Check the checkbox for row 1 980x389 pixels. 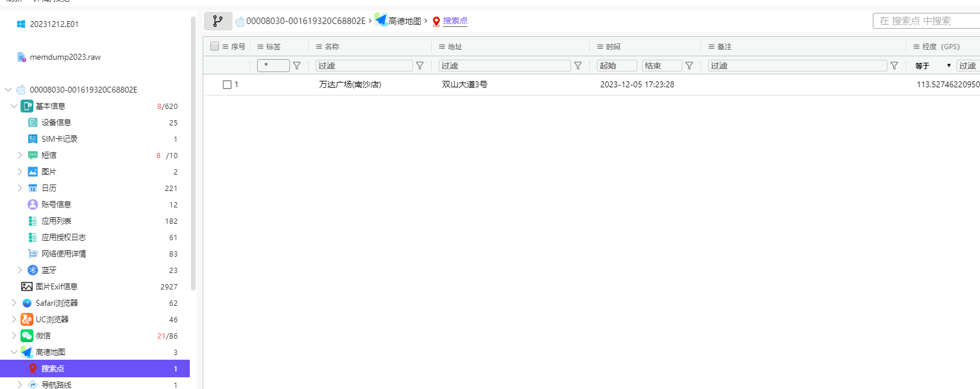(x=227, y=85)
